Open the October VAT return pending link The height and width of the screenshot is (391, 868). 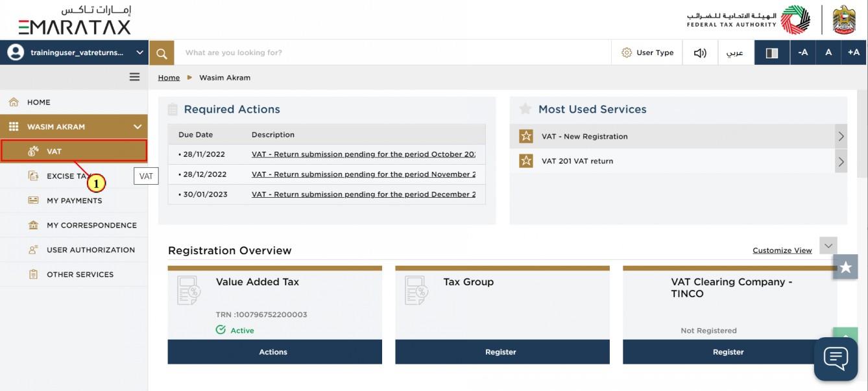tap(363, 154)
